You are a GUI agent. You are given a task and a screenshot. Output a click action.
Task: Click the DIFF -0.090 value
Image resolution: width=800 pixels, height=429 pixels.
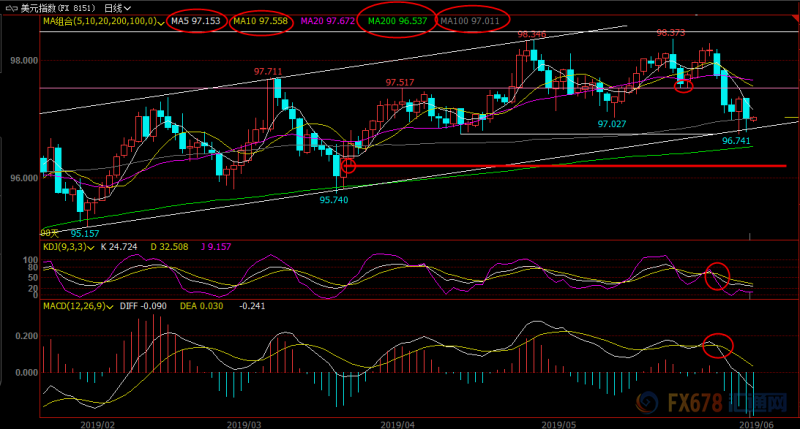tap(143, 306)
